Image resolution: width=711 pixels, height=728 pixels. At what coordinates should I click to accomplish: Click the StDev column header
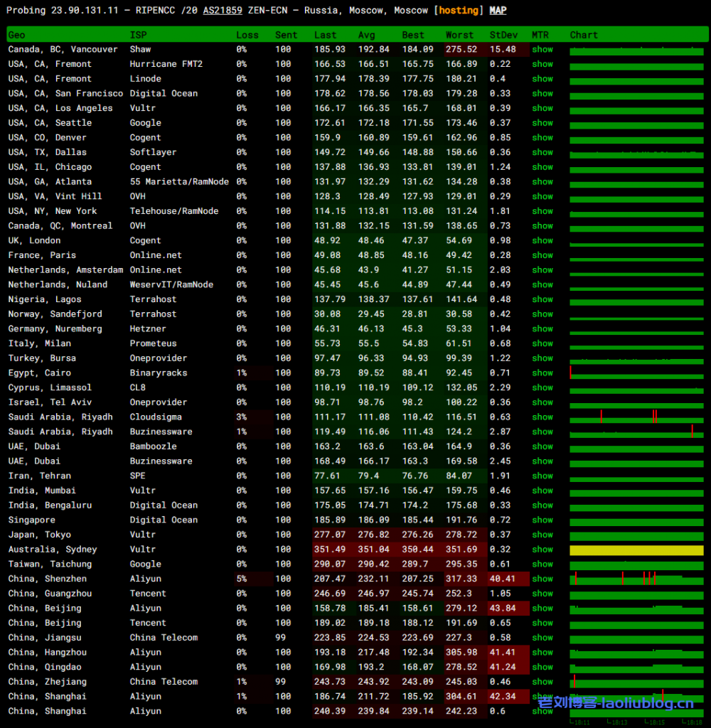coord(503,35)
